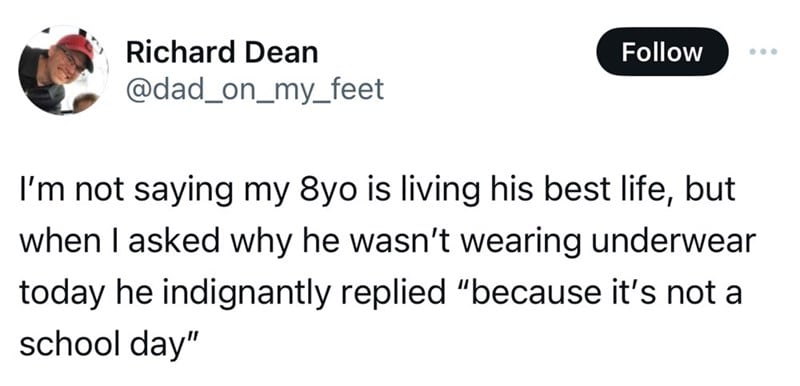Visit the @dad_on_my_feet handle link
Viewport: 800px width, 386px height.
[x=254, y=90]
